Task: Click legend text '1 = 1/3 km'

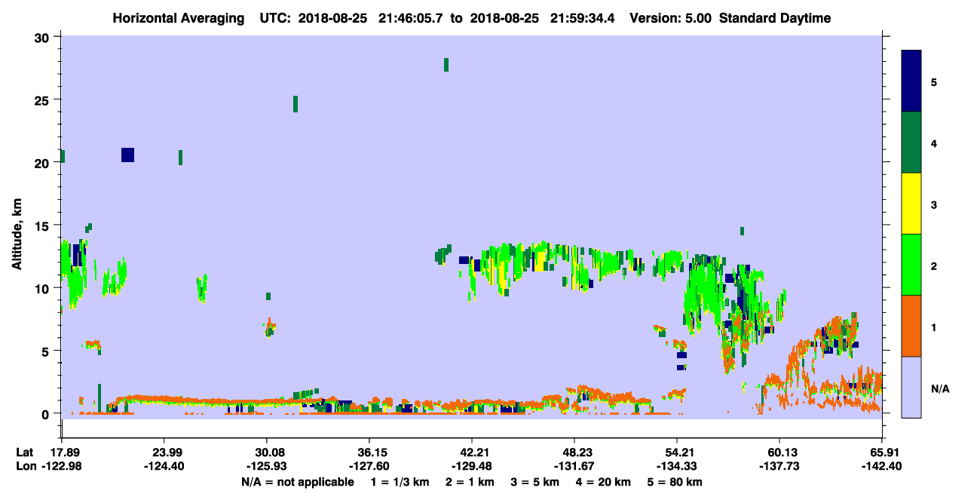Action: (401, 482)
